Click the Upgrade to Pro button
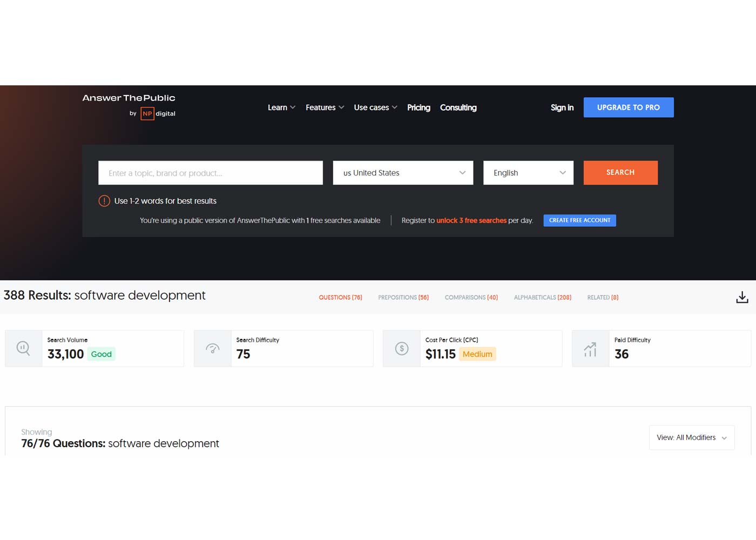 pos(629,107)
